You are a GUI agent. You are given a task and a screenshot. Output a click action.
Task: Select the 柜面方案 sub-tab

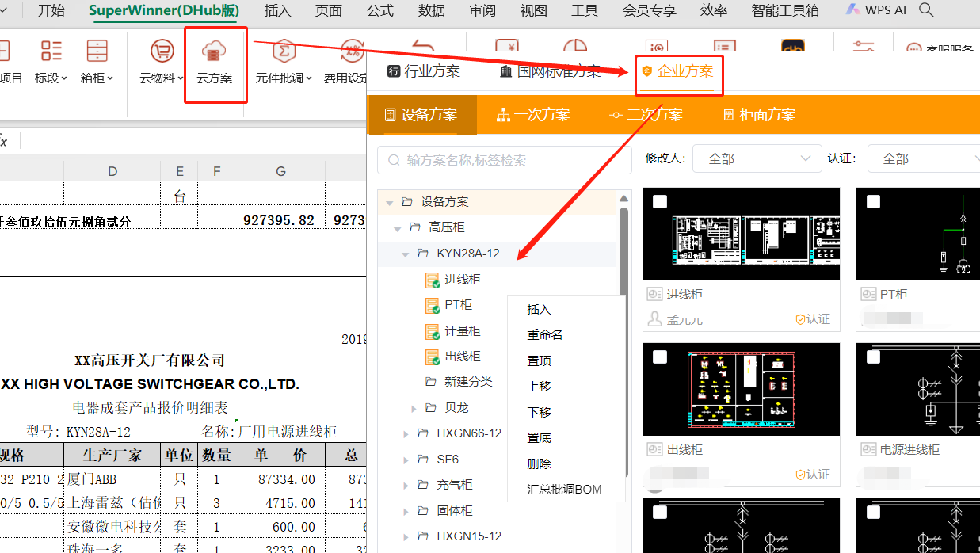pyautogui.click(x=759, y=115)
